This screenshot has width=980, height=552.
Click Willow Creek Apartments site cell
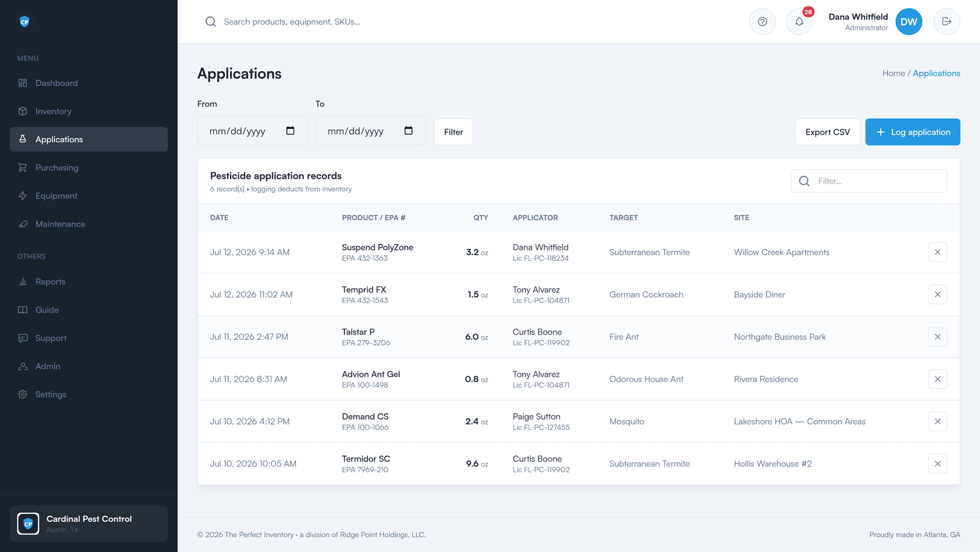point(782,252)
